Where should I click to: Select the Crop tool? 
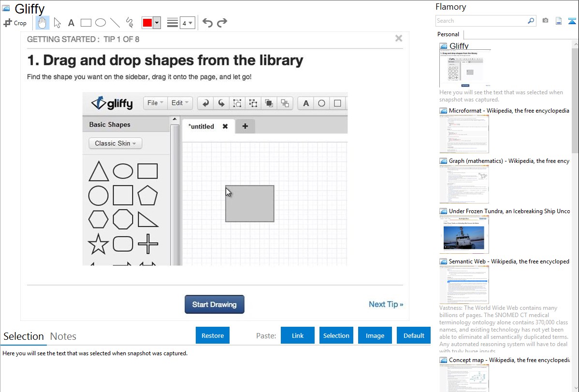pos(15,23)
